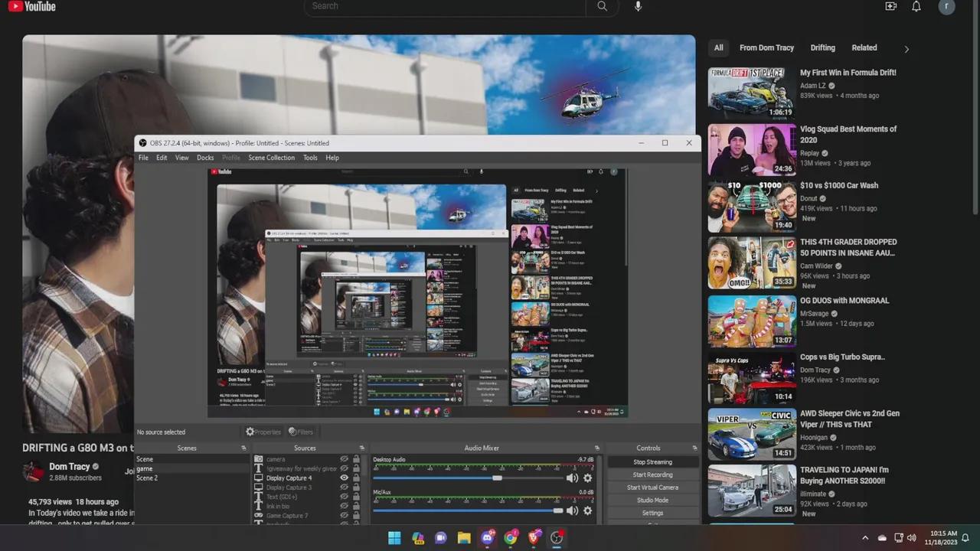Unlock the camera source lock icon

356,459
